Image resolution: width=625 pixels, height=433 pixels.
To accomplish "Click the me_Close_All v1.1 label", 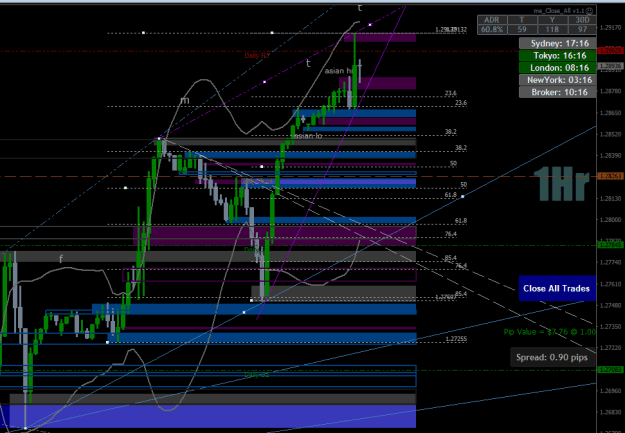I will pos(559,11).
